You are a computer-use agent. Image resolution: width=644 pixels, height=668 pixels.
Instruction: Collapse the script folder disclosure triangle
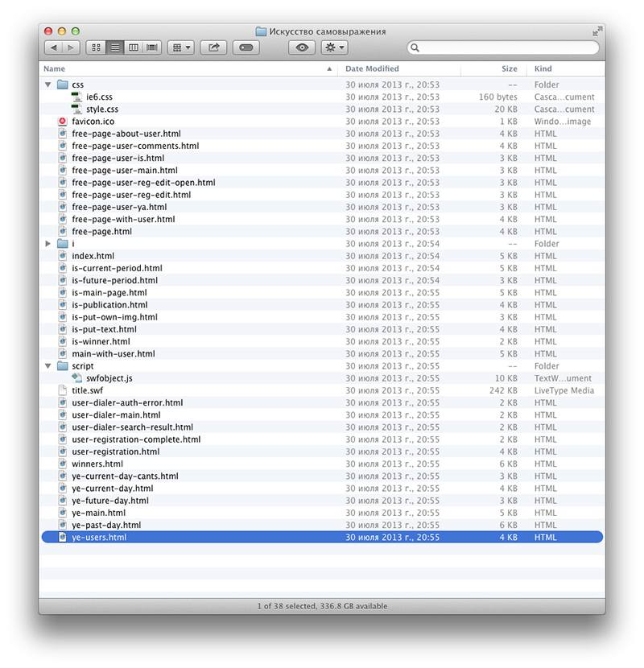click(x=48, y=366)
